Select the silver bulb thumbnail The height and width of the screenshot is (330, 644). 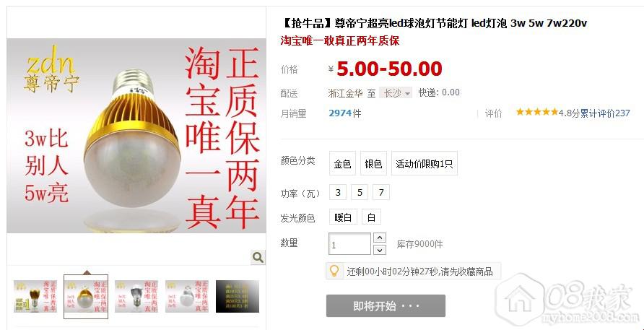click(136, 296)
